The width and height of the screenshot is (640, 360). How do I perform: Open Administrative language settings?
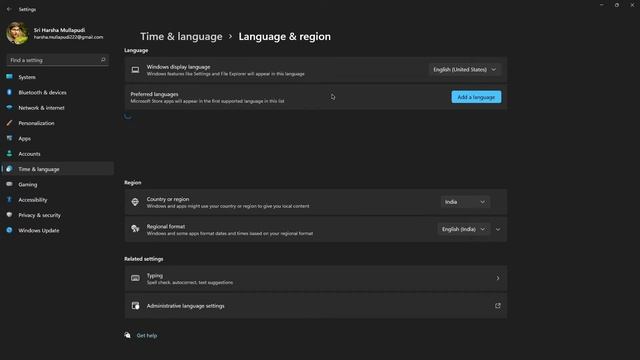(x=316, y=306)
